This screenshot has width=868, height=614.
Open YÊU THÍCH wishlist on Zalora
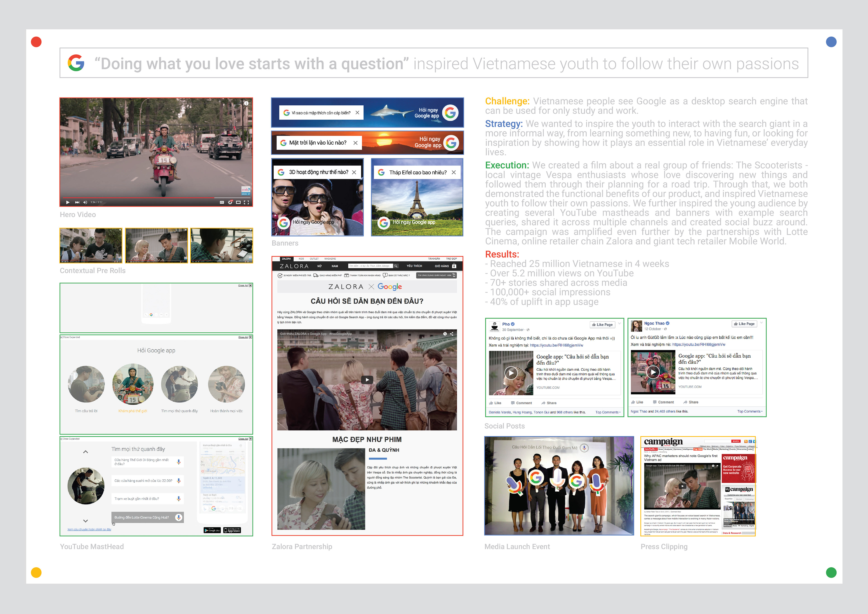point(414,266)
